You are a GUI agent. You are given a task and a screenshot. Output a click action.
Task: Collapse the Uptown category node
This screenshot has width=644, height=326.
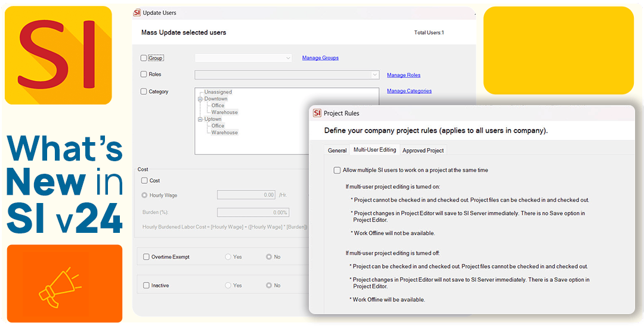click(200, 119)
